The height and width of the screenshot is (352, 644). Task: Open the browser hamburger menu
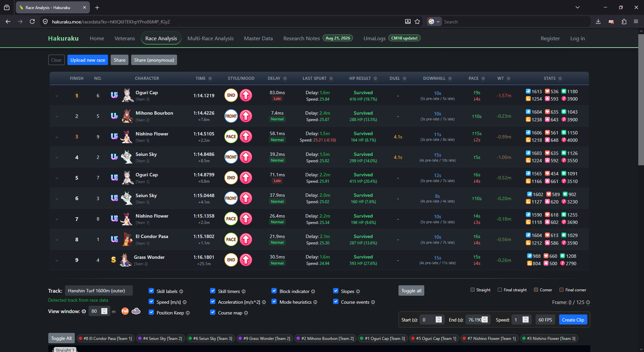click(x=636, y=21)
